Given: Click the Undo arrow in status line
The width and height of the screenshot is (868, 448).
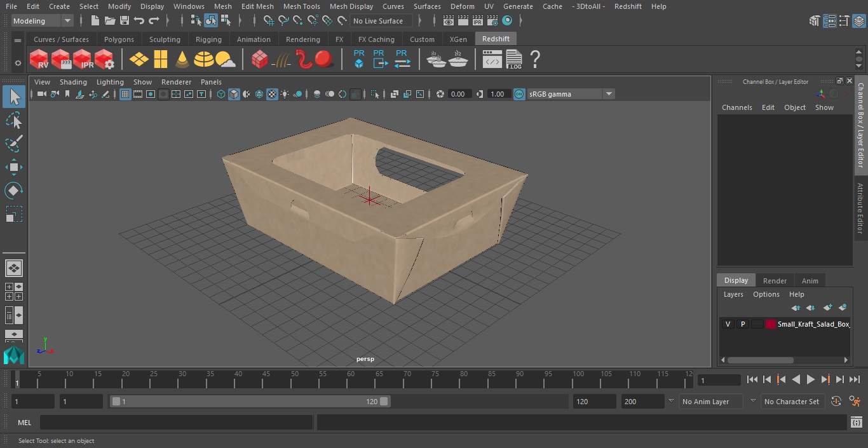Looking at the screenshot, I should pyautogui.click(x=139, y=21).
